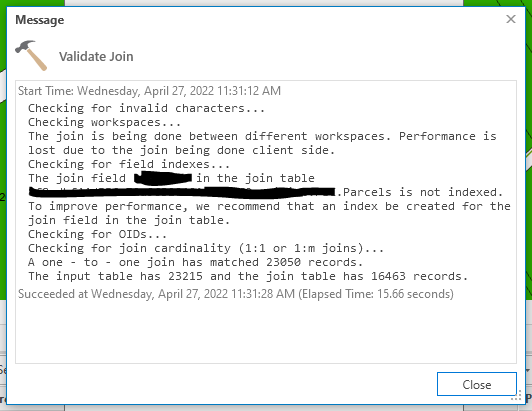Click the Close button in the dialog
The height and width of the screenshot is (411, 532).
476,384
